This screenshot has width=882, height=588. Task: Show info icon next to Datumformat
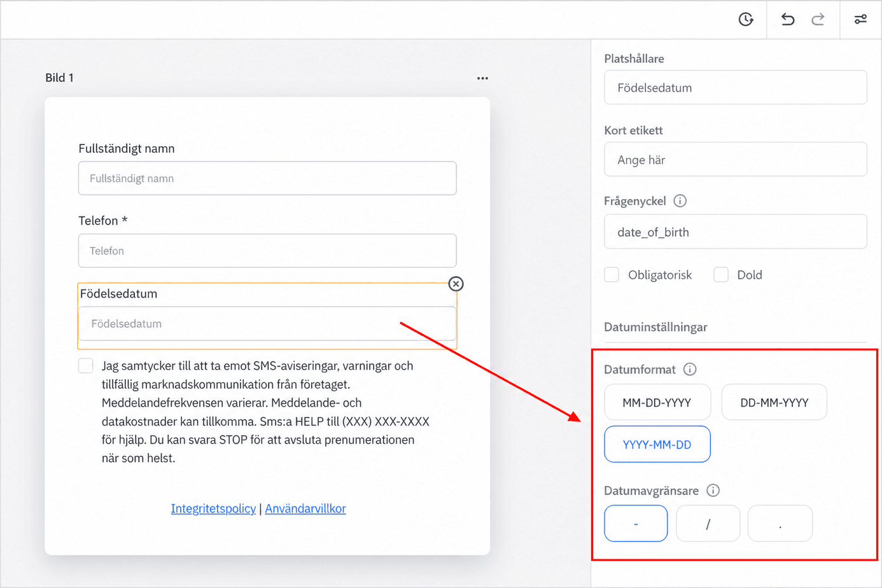pyautogui.click(x=690, y=369)
